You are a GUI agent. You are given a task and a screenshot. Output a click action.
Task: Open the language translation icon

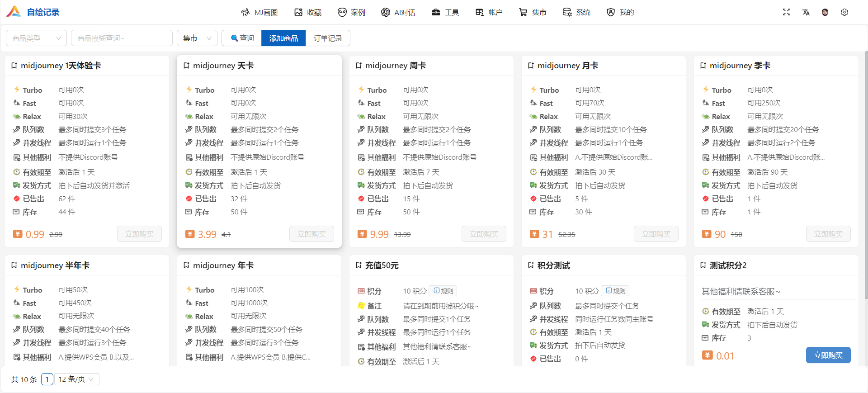(x=806, y=12)
